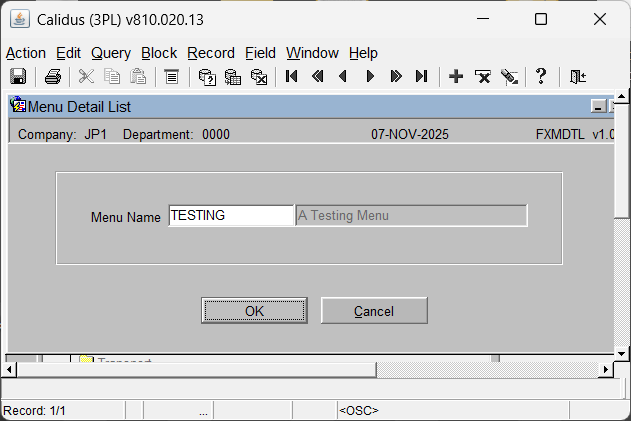631x421 pixels.
Task: Click the 07-NOV-2025 date text
Action: pos(410,134)
